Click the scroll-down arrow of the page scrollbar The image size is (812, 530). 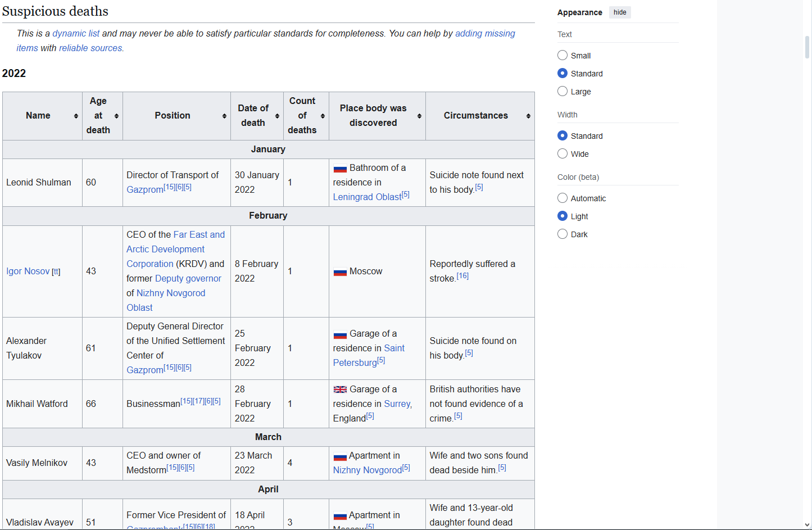tap(807, 525)
